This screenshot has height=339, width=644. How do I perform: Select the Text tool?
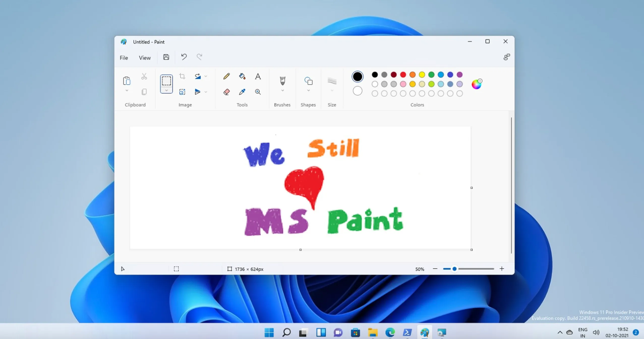(257, 76)
